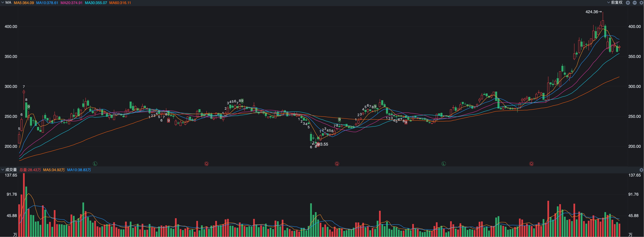Click the last red Q marker
The height and width of the screenshot is (237, 644).
click(531, 164)
